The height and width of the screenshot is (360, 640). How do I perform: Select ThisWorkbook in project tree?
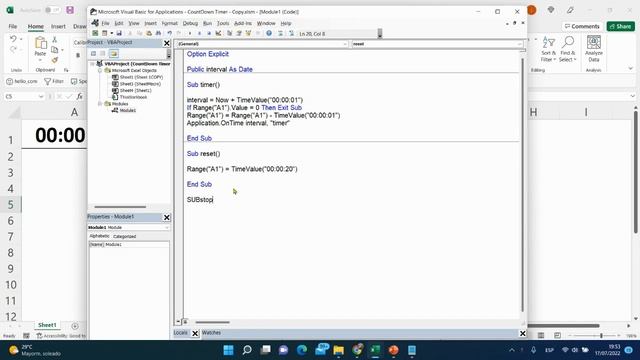coord(133,97)
